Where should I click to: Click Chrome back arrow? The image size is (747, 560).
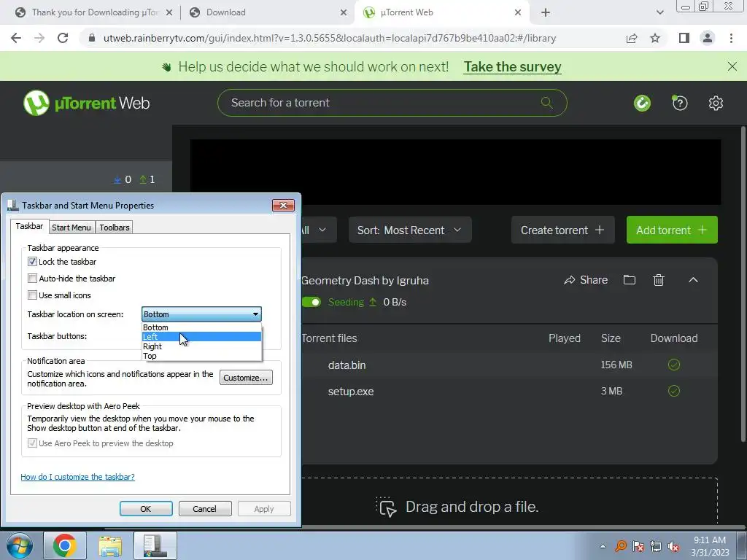click(16, 38)
